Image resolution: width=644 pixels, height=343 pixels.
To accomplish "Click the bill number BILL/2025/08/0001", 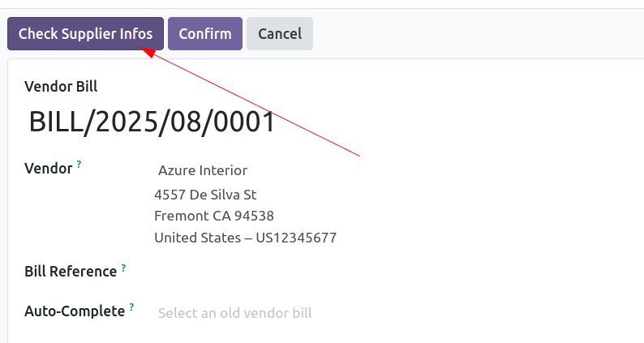I will pos(152,122).
